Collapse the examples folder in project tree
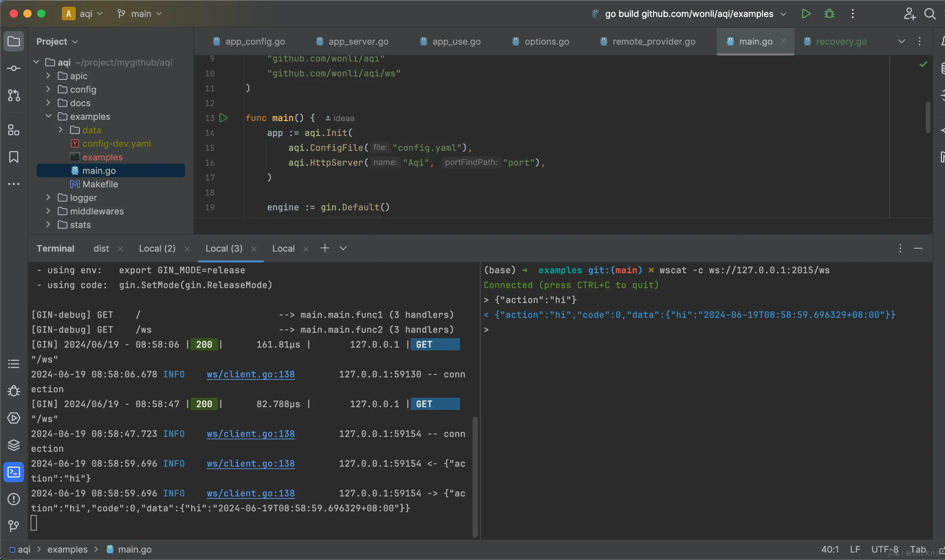 (x=48, y=116)
